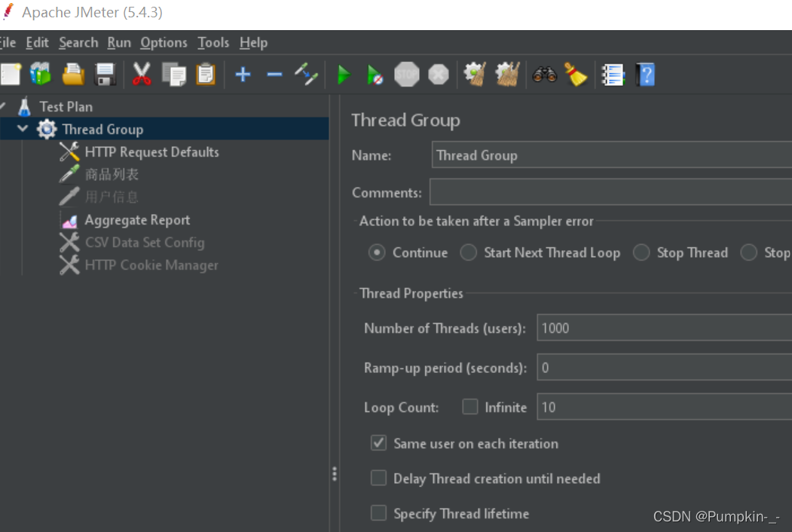The height and width of the screenshot is (532, 792).
Task: Click the Clear results broom-gear icon
Action: [x=476, y=75]
